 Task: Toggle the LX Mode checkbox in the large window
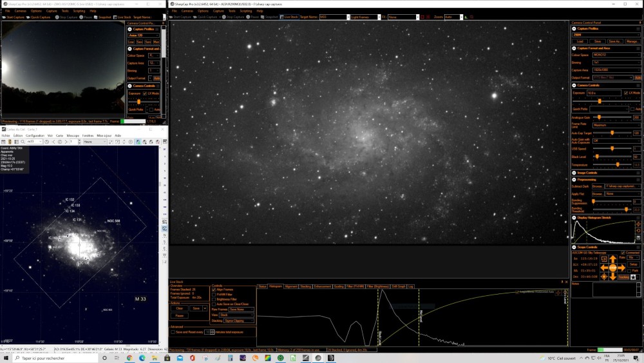[x=625, y=93]
